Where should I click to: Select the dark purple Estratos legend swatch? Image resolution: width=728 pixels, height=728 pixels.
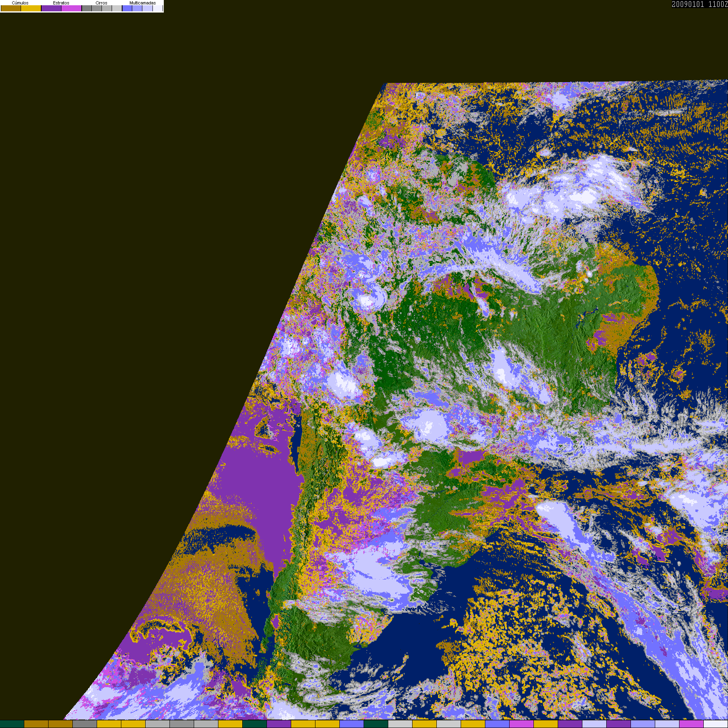(51, 8)
